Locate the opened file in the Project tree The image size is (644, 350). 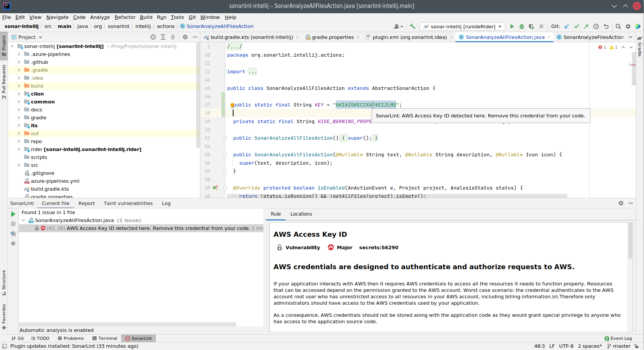click(x=153, y=37)
